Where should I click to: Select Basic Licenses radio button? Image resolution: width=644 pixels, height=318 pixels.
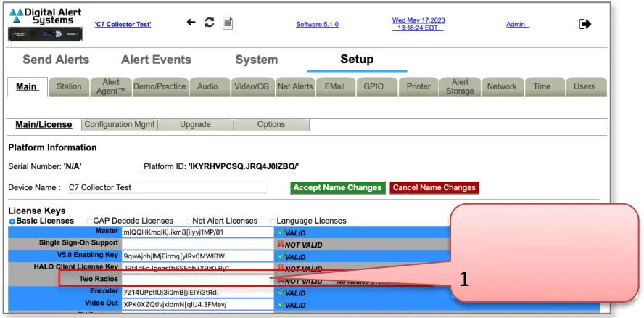coord(12,221)
